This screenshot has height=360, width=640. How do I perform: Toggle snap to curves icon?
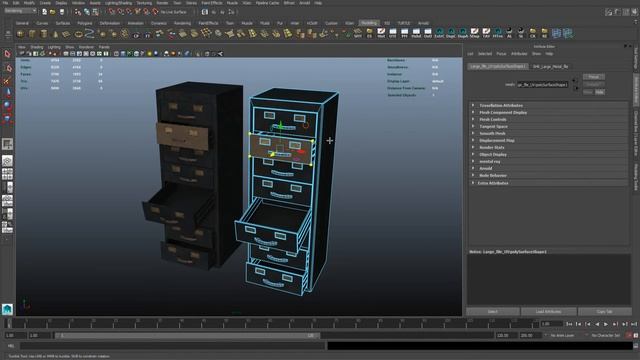click(120, 12)
